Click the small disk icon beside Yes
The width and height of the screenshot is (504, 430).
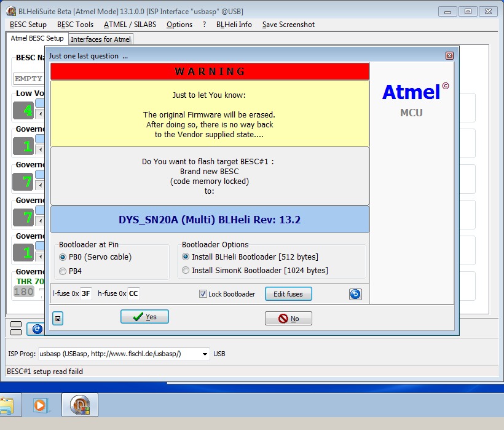click(x=58, y=319)
